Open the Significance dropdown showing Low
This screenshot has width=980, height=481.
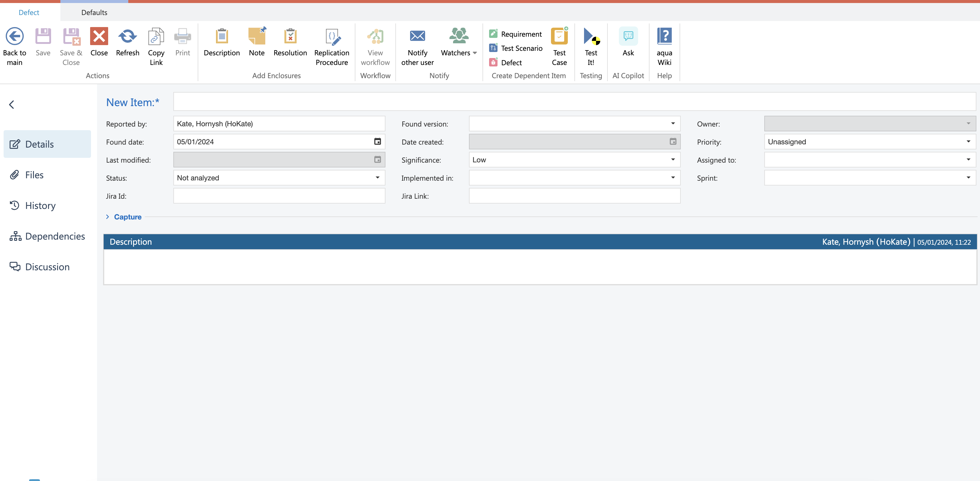pos(673,160)
